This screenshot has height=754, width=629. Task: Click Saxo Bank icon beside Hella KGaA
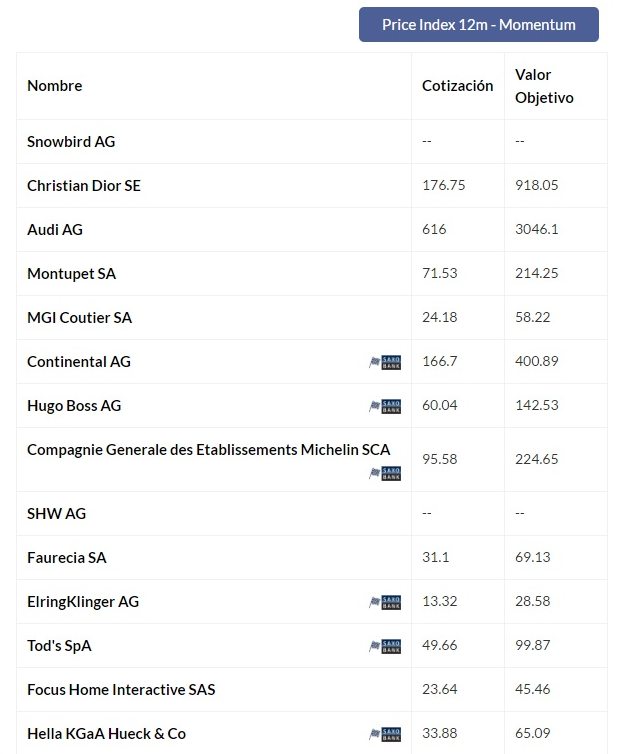(385, 734)
